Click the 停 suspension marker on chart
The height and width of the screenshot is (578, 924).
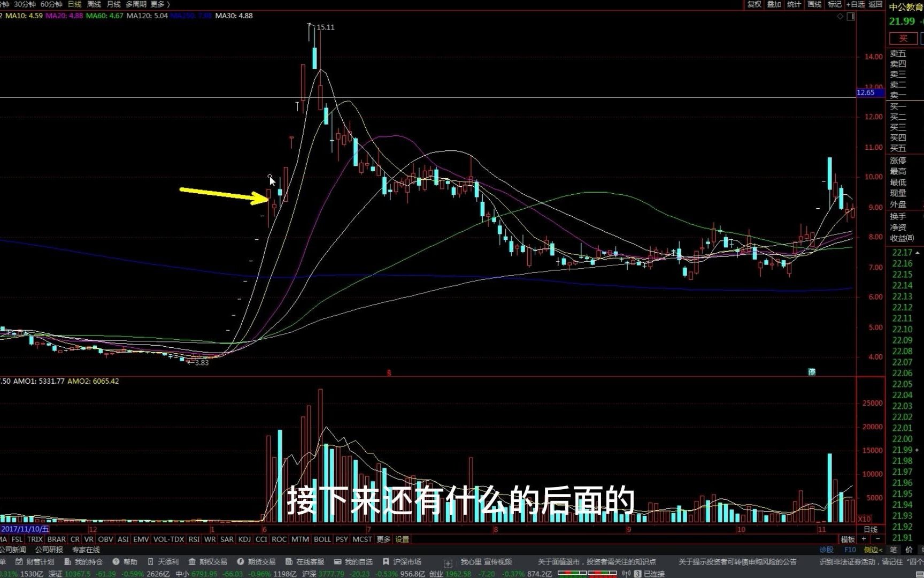812,372
